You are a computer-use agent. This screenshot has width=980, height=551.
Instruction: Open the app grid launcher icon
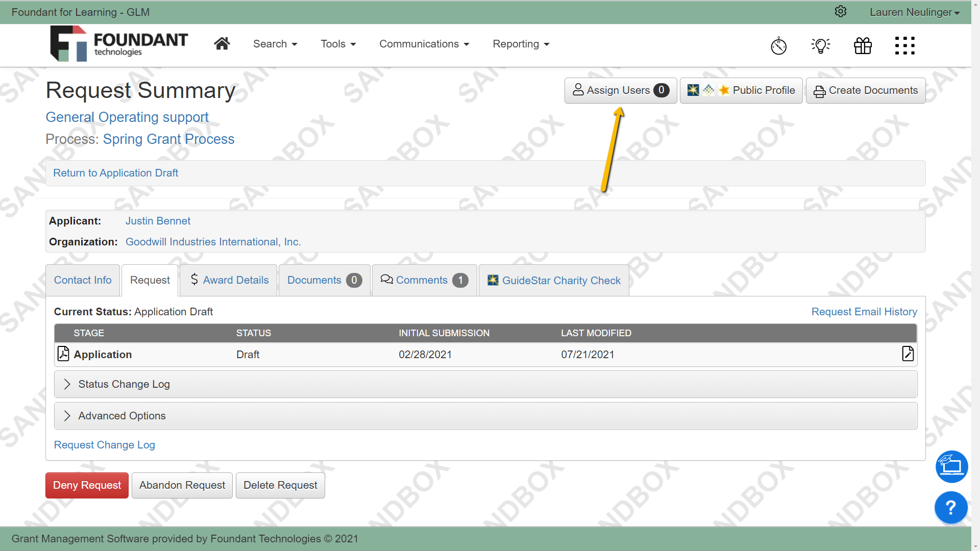click(905, 45)
